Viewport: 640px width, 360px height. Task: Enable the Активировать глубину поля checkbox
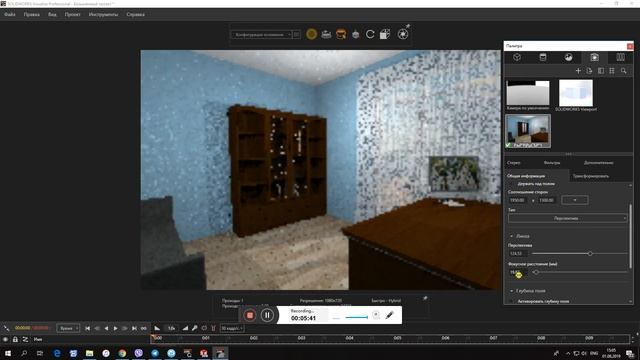tap(512, 301)
